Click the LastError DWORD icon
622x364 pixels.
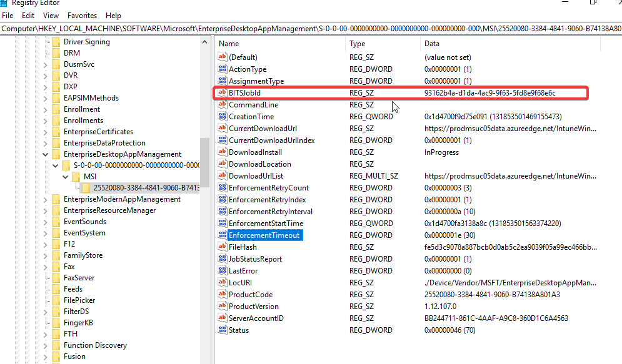pyautogui.click(x=222, y=271)
